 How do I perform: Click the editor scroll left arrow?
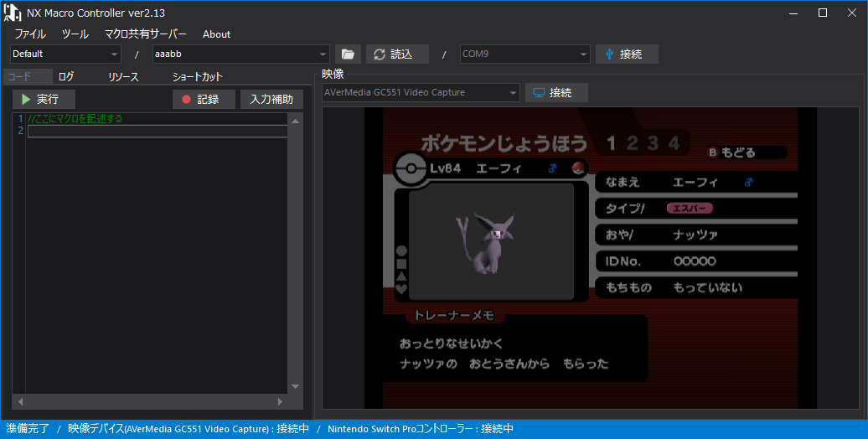pyautogui.click(x=20, y=401)
